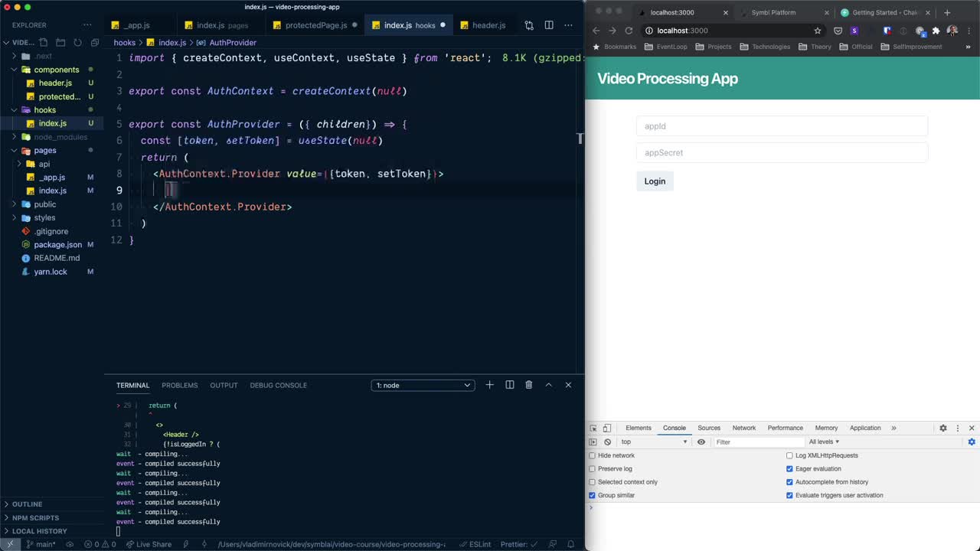Split the terminal panel
The height and width of the screenshot is (551, 980).
coord(509,385)
